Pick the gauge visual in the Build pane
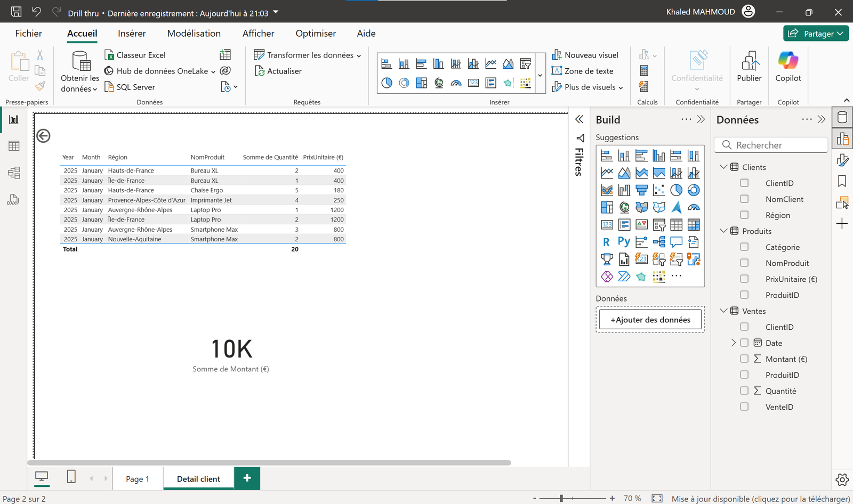Screen dimensions: 853x504 (x=694, y=207)
